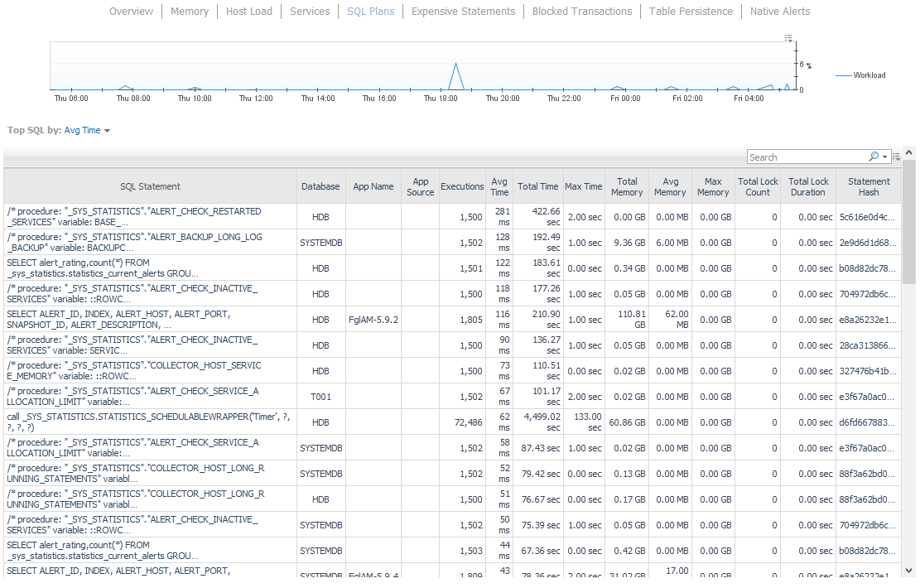Viewport: 920px width, 588px height.
Task: Open the dropdown arrow on the chart menu icon
Action: pos(791,41)
